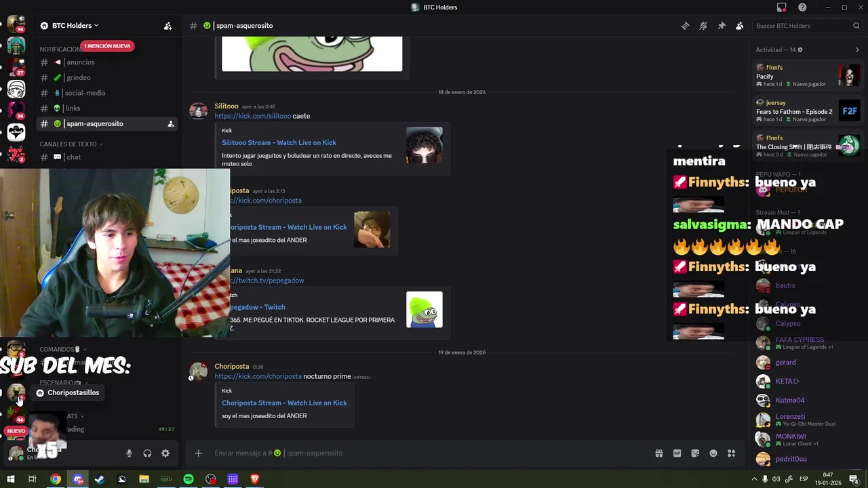This screenshot has height=488, width=868.
Task: Click the Choriposta embed thumbnail image
Action: [372, 229]
